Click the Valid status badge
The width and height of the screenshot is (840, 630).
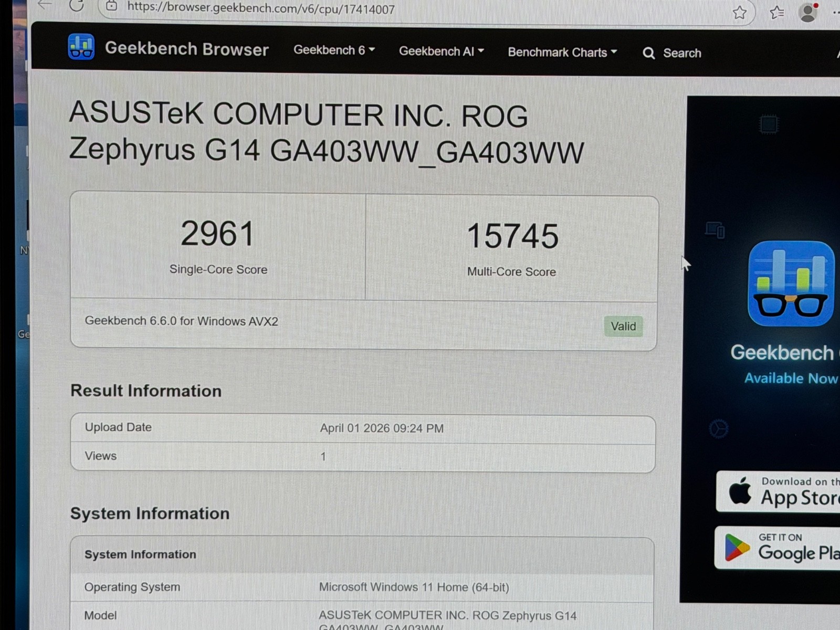[623, 326]
